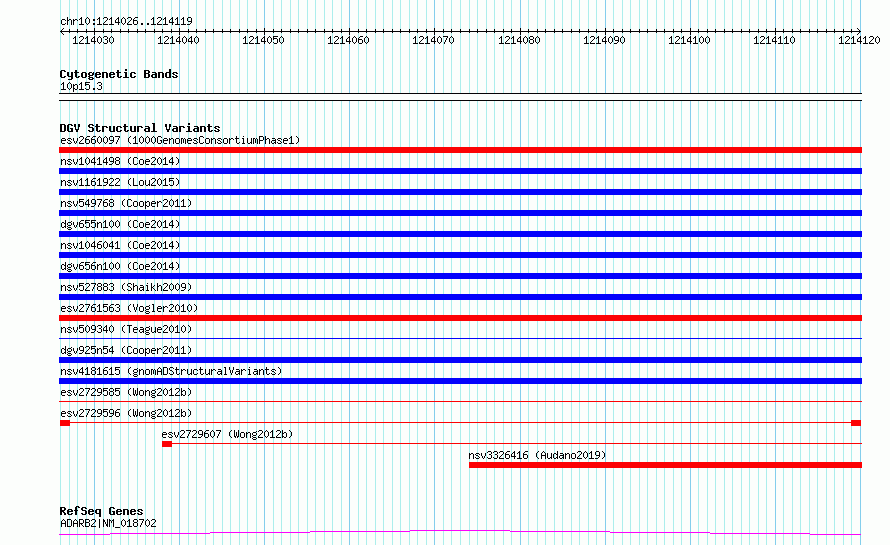Open variant nsv1041498 (Coe2014)
The width and height of the screenshot is (890, 545).
click(120, 161)
